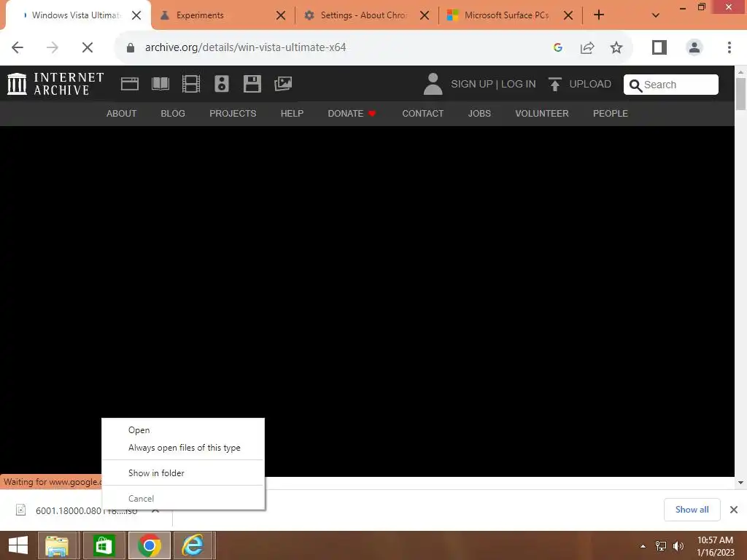Close the Microsoft Surface PCs tab
This screenshot has height=560, width=747.
(568, 15)
